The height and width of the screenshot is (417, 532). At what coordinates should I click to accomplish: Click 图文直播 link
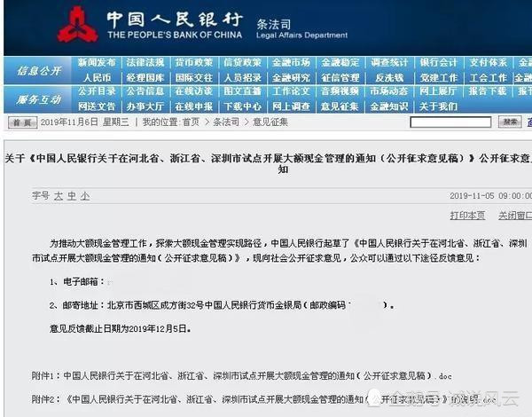pos(242,91)
